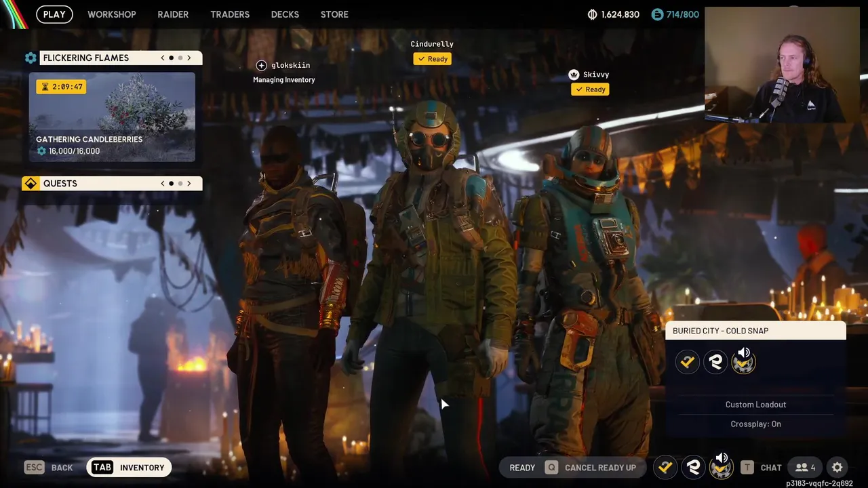Click CANCEL READY UP
This screenshot has height=488, width=868.
coord(600,468)
